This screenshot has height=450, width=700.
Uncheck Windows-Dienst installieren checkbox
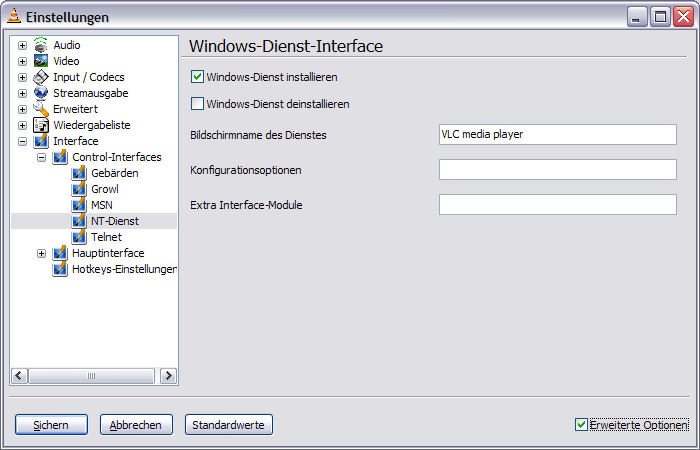click(x=197, y=76)
